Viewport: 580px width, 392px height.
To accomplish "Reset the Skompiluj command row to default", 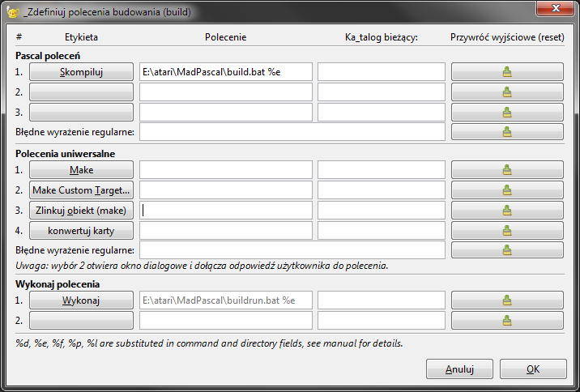I will pyautogui.click(x=507, y=72).
